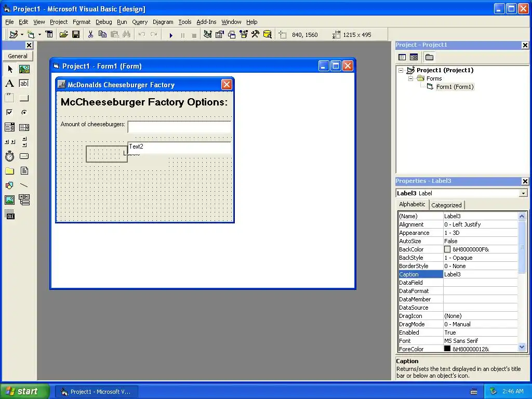Open the Properties Window toolbar icon
Viewport: 532px width, 399px height.
[x=220, y=34]
